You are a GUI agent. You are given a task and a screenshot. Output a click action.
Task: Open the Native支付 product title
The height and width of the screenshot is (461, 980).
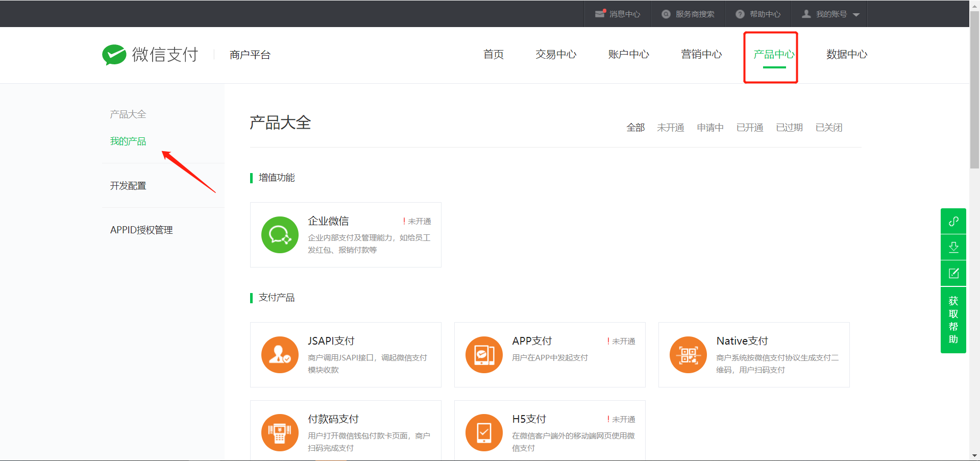pos(742,341)
